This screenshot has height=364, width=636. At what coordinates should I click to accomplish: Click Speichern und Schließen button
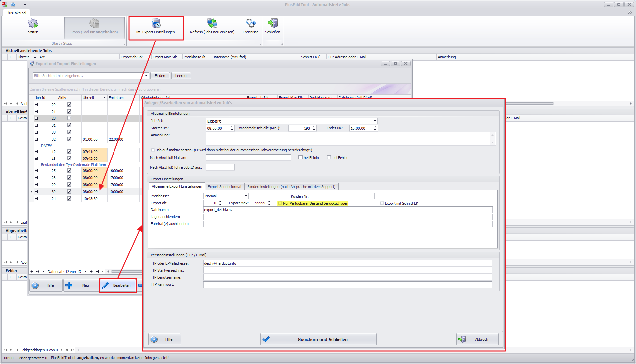pos(318,339)
